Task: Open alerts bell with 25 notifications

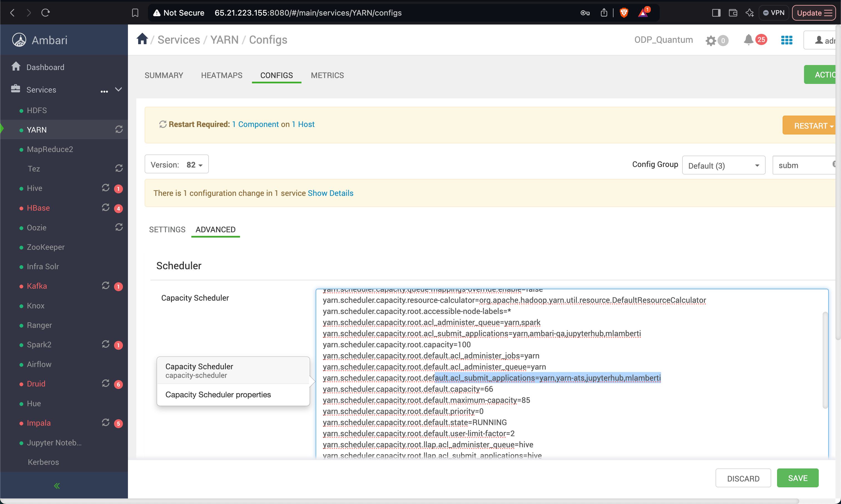Action: pyautogui.click(x=749, y=40)
